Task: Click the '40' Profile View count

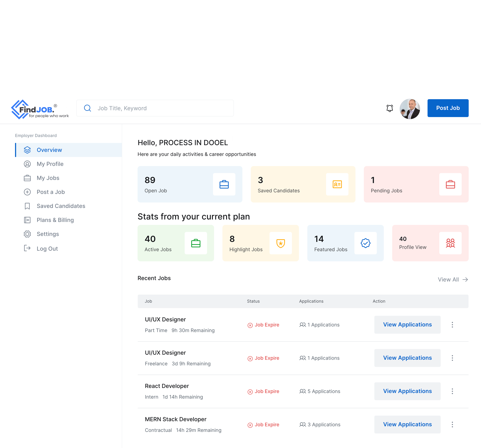Action: click(x=403, y=239)
